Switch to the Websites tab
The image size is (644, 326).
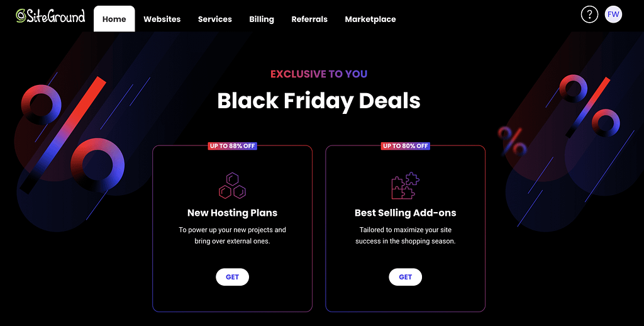point(162,19)
